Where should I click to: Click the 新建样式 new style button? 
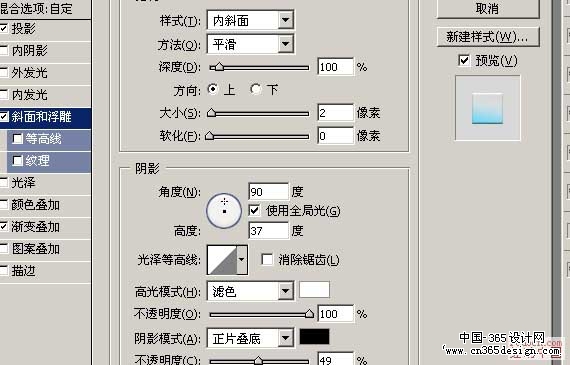click(487, 37)
